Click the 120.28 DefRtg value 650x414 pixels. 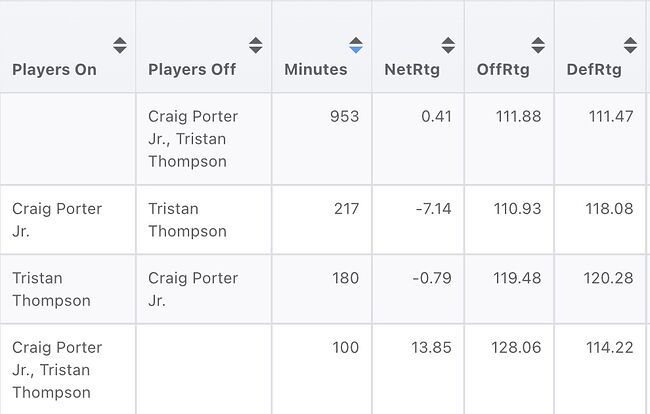[609, 278]
